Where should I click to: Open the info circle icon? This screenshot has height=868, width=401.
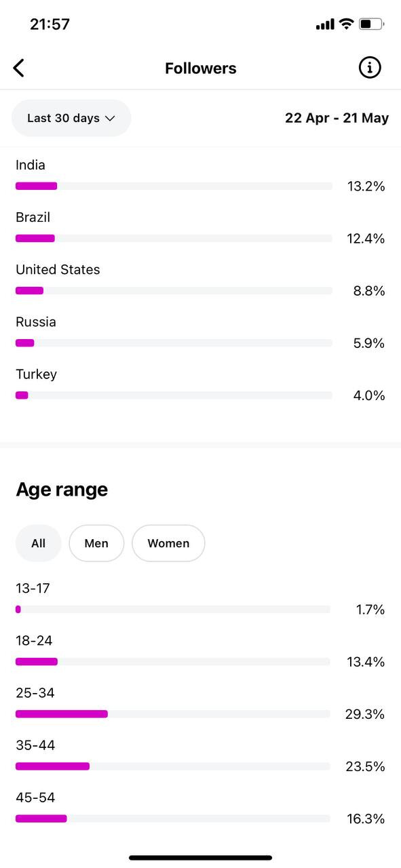coord(370,68)
